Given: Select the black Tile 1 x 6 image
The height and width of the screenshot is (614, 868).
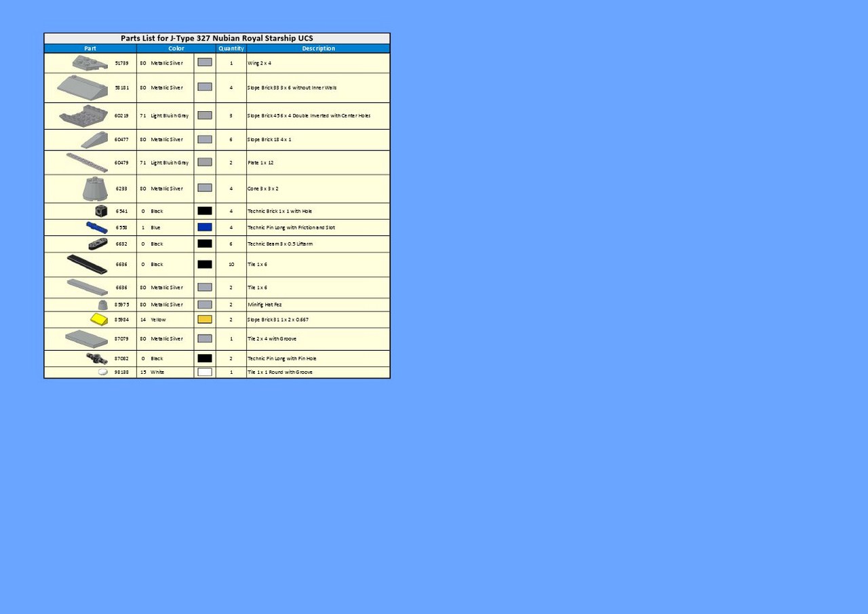Looking at the screenshot, I should 87,264.
